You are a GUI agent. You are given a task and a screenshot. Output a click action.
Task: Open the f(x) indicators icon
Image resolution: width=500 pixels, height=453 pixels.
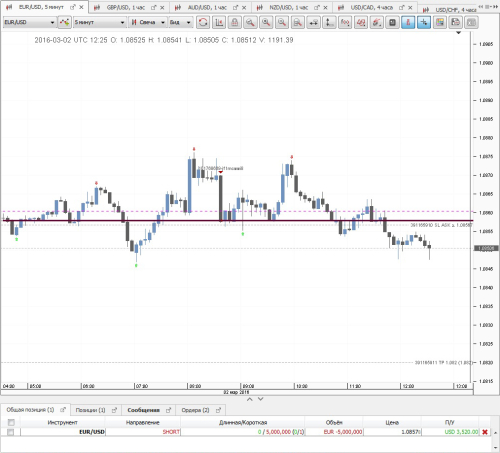[345, 22]
